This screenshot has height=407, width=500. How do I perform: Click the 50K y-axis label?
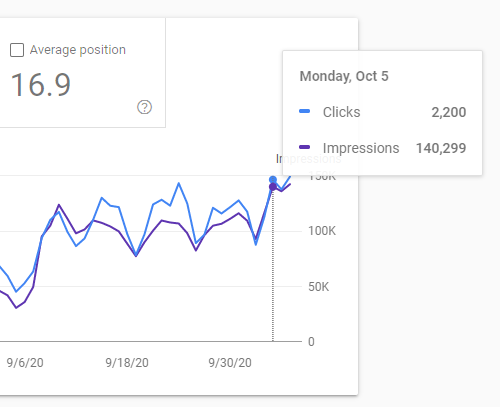point(319,287)
